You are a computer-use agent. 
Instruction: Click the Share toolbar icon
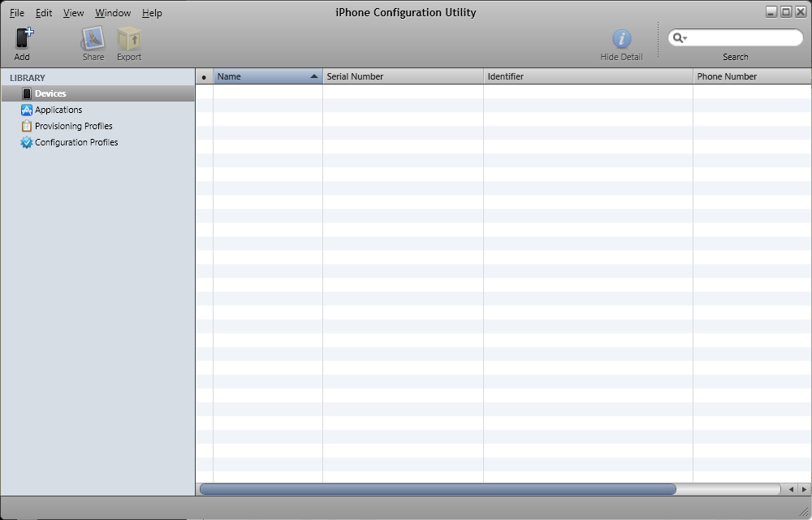(93, 38)
